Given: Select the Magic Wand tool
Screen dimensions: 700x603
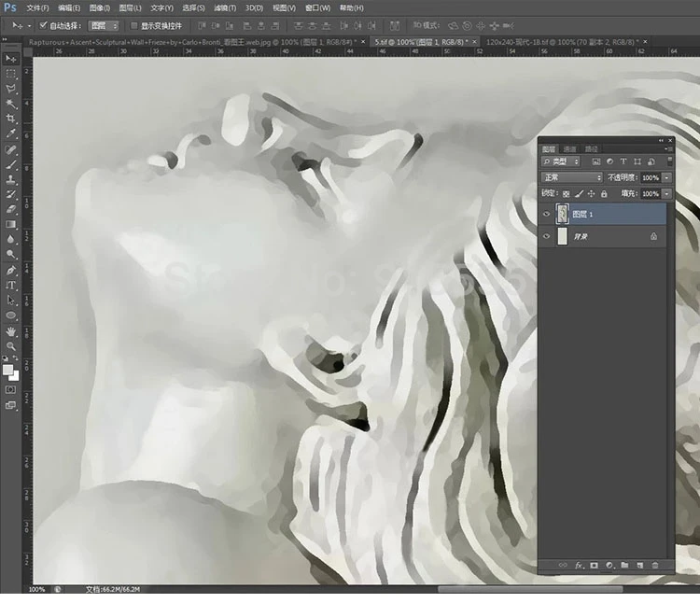Looking at the screenshot, I should coord(11,104).
